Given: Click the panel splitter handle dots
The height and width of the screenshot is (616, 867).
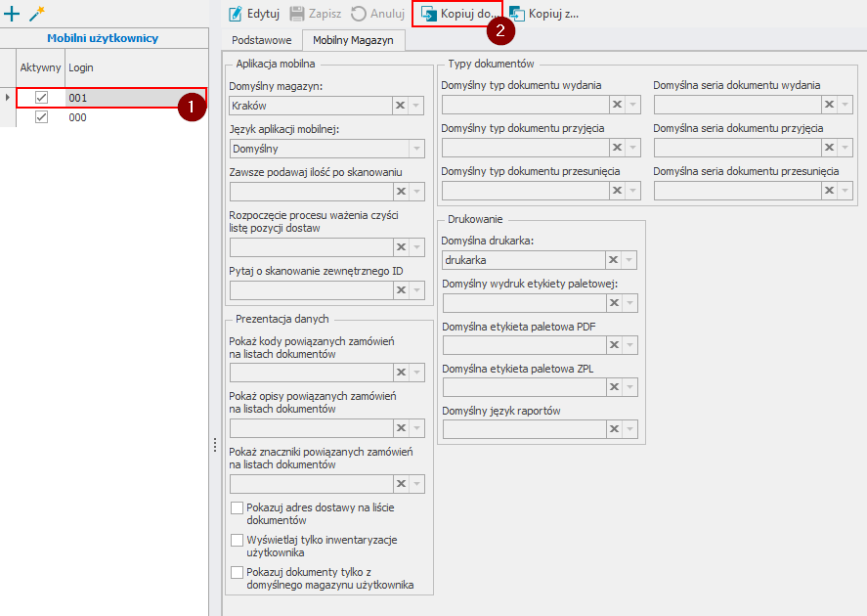Looking at the screenshot, I should 215,445.
